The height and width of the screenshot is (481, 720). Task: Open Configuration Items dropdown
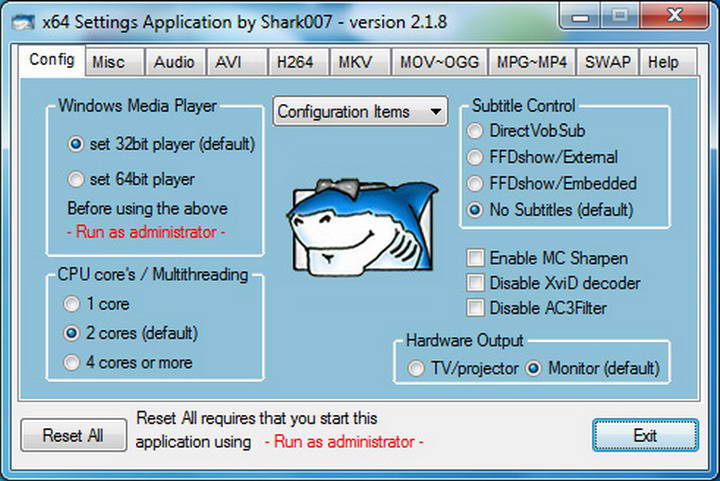coord(360,112)
